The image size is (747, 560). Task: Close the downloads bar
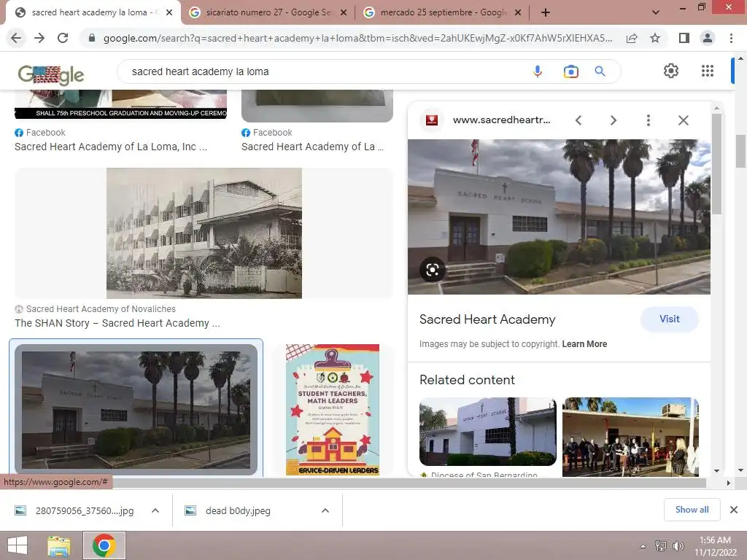734,510
